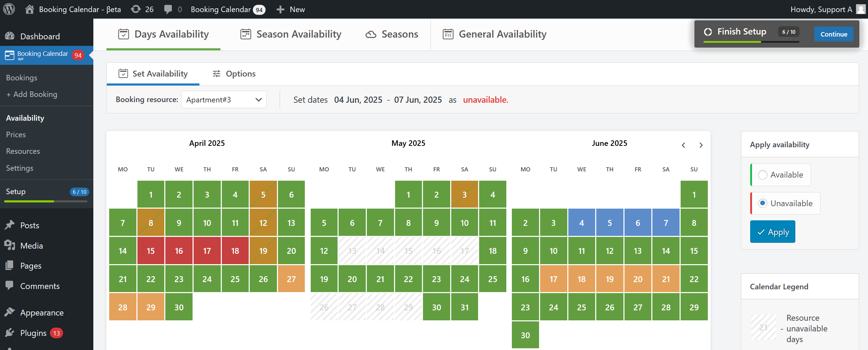This screenshot has height=350, width=868.
Task: Go to next month with right chevron
Action: 701,145
